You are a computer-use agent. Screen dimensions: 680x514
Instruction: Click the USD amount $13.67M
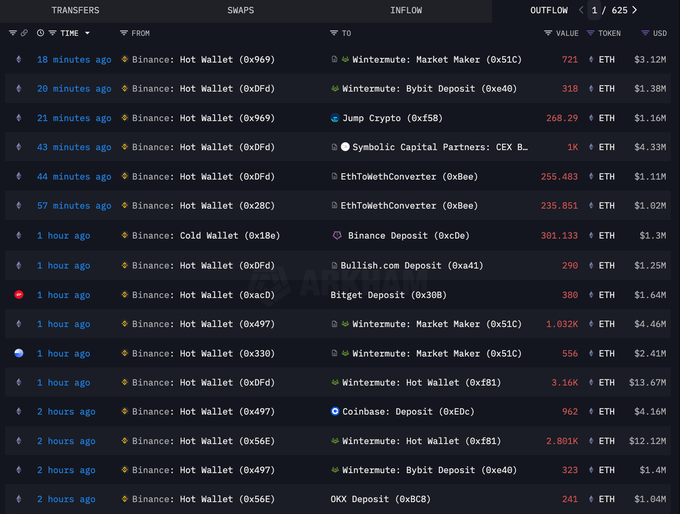[647, 383]
